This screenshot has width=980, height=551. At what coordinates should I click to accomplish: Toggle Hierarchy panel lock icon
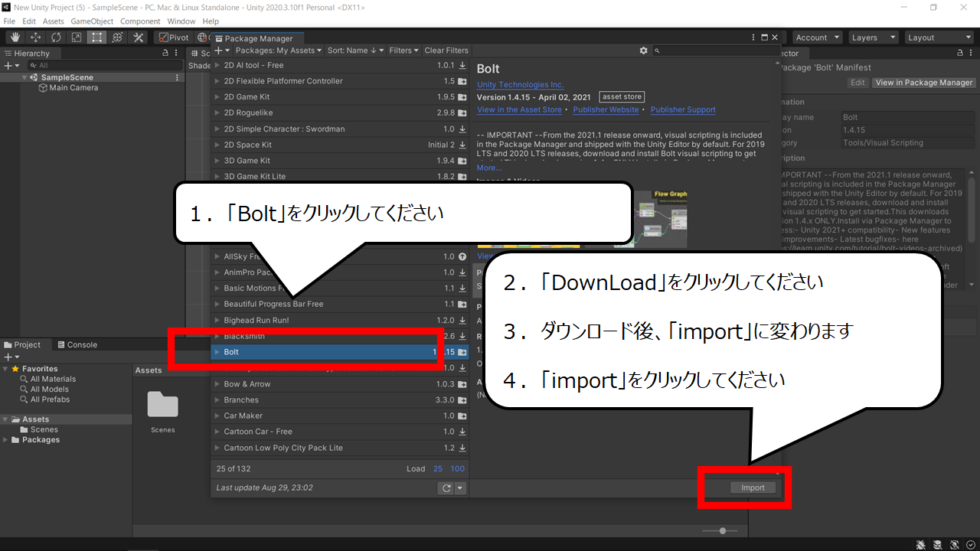[165, 54]
